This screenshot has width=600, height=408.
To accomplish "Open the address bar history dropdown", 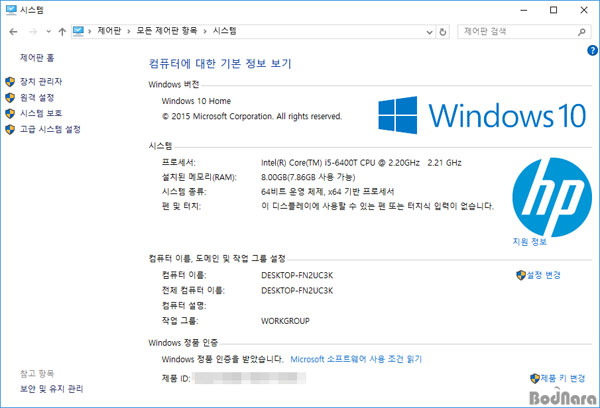I will click(x=429, y=32).
